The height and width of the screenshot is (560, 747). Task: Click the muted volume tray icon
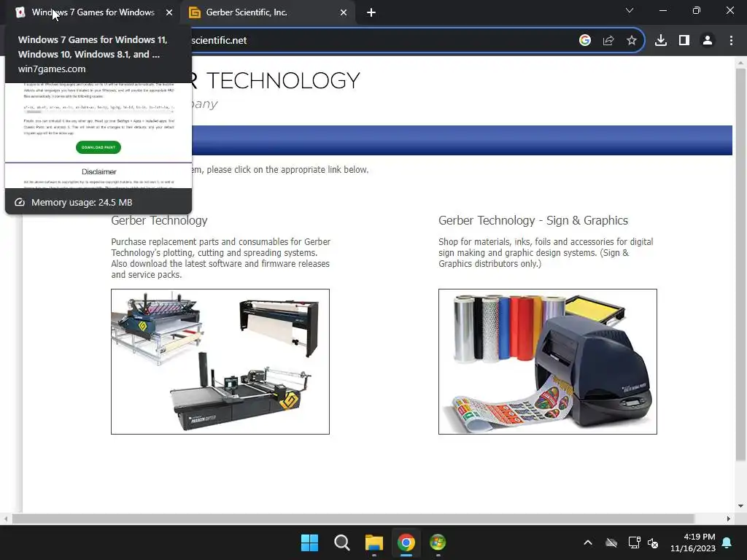pos(653,542)
